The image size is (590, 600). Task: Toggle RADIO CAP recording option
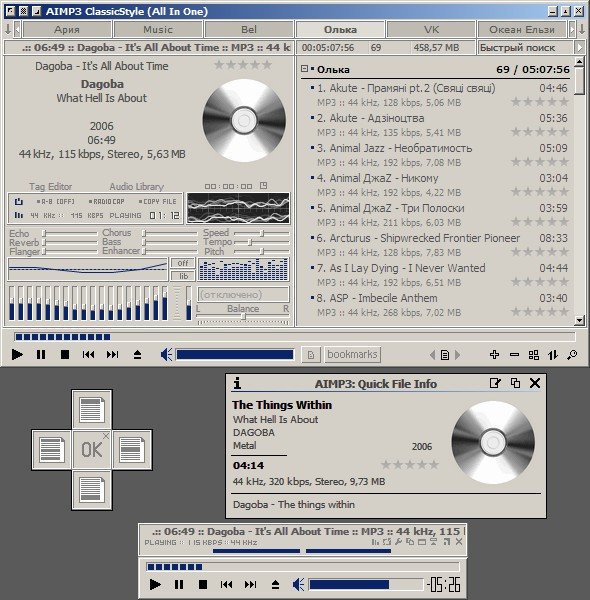[106, 201]
